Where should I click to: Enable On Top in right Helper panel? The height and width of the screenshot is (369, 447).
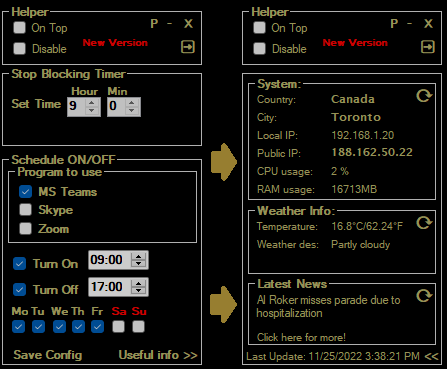click(x=259, y=28)
